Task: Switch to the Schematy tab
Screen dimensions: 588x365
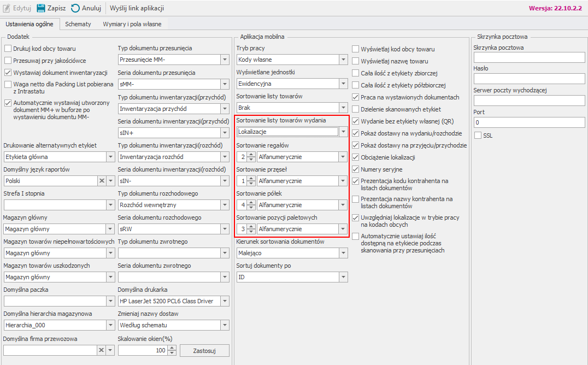Action: coord(78,24)
